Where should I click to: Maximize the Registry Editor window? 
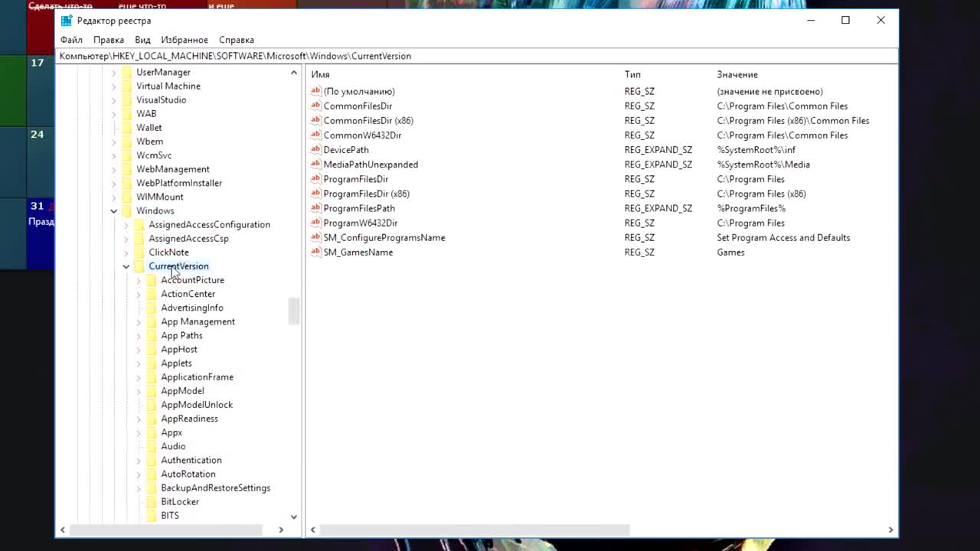[x=845, y=21]
